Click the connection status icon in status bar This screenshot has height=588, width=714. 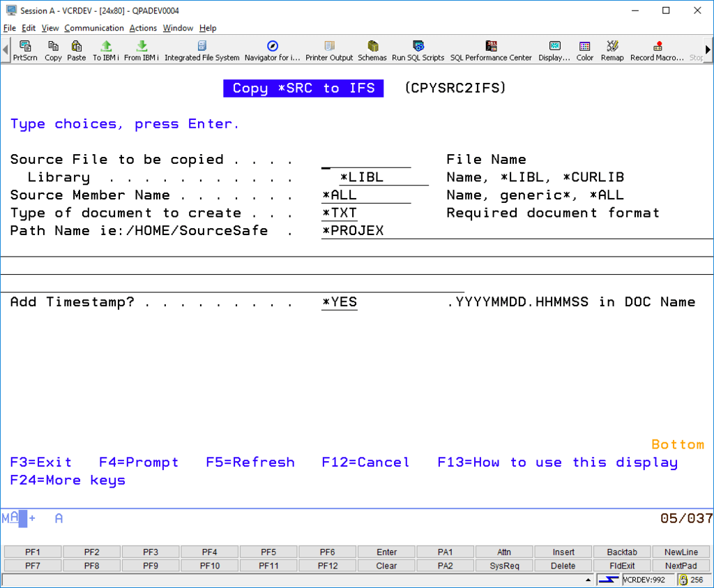[608, 580]
